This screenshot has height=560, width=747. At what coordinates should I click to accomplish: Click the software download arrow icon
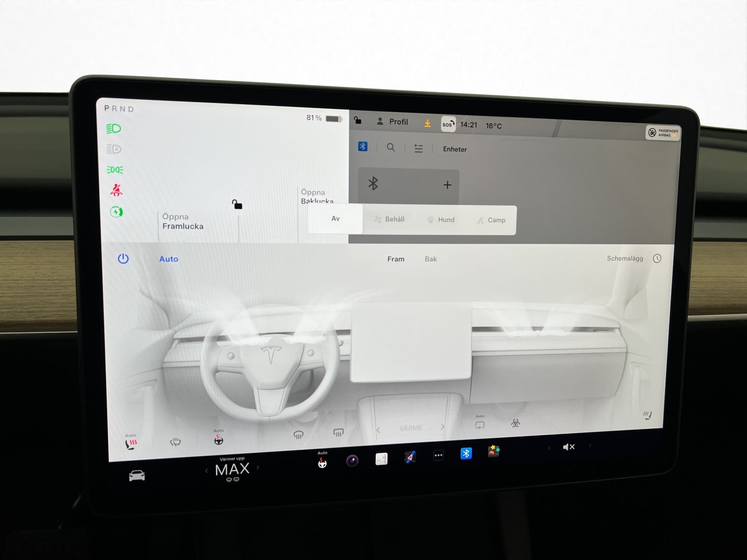tap(428, 123)
